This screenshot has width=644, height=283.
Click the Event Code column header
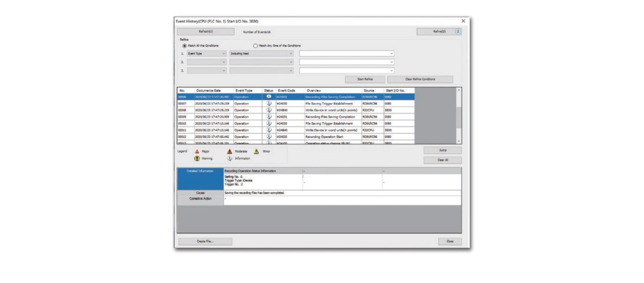click(x=286, y=90)
